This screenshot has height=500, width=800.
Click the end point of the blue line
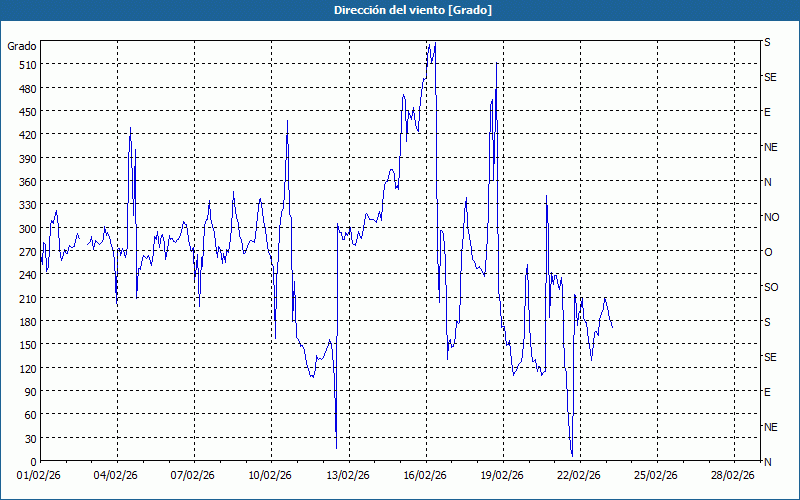pos(612,327)
